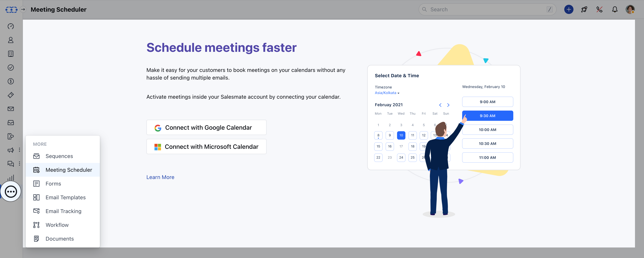Screen dimensions: 644x258
Task: Expand the sidebar with arrow toggle
Action: (x=23, y=10)
